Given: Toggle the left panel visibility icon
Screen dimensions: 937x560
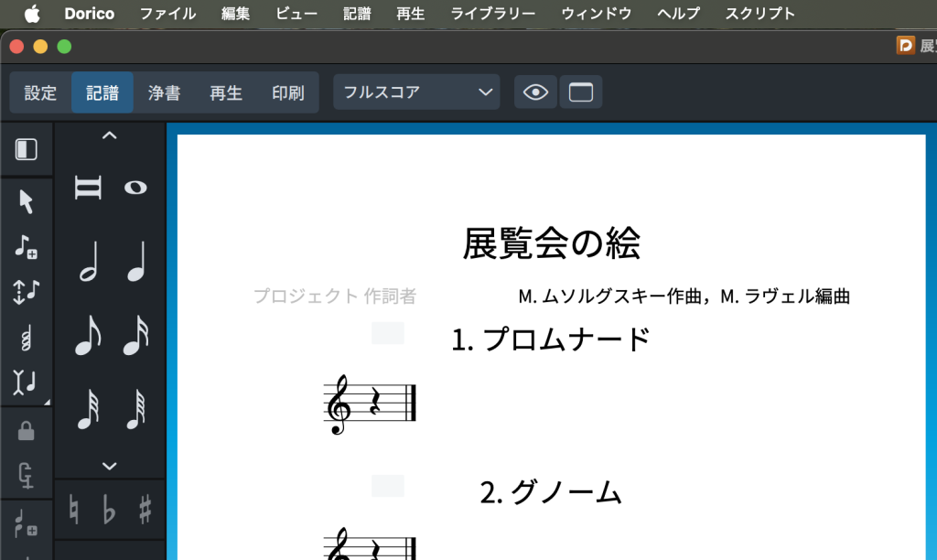Looking at the screenshot, I should coord(27,149).
